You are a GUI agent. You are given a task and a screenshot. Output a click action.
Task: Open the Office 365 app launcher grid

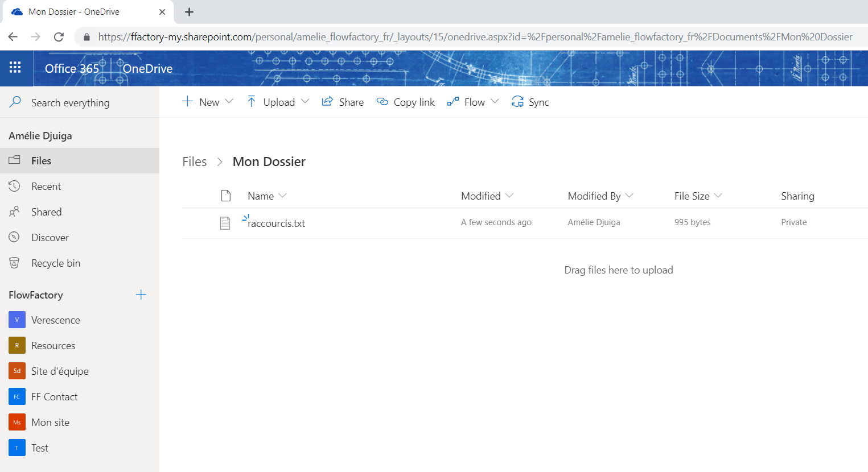(15, 68)
